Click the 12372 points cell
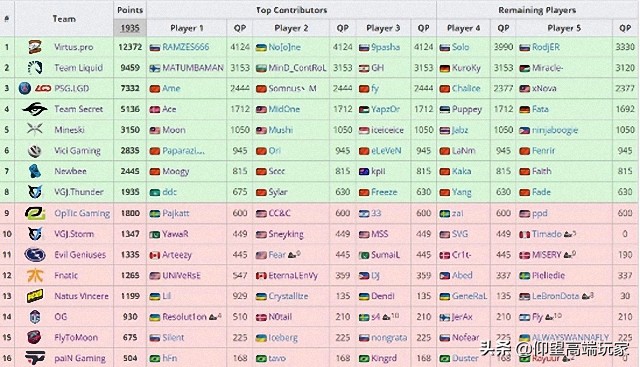Image resolution: width=640 pixels, height=367 pixels. (130, 47)
